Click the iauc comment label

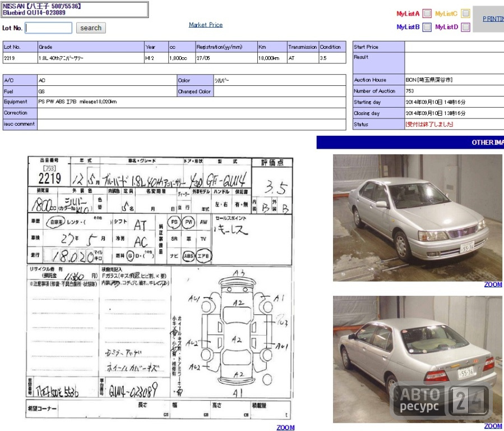[x=20, y=124]
